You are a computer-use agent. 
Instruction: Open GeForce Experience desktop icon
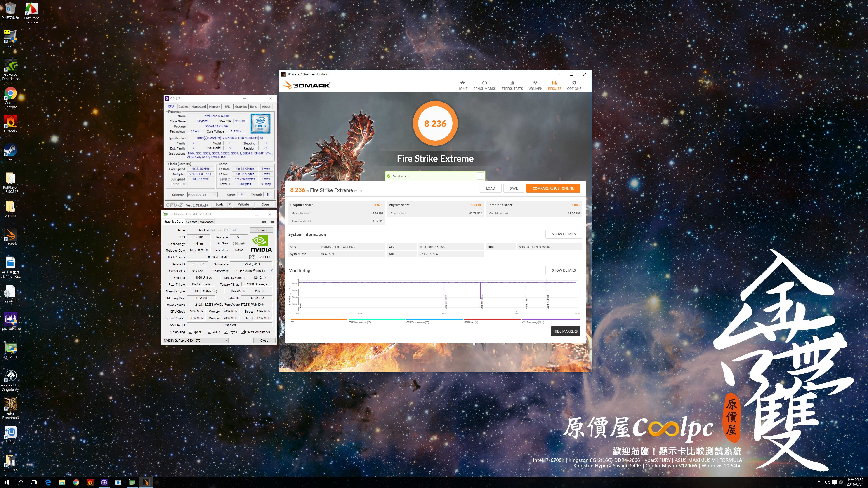point(10,69)
